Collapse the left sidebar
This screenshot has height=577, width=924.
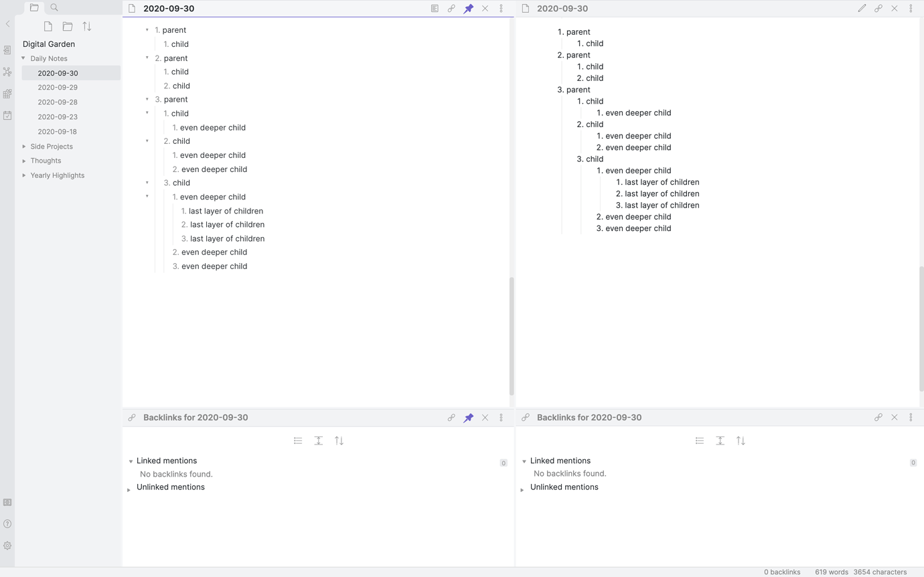click(x=7, y=23)
